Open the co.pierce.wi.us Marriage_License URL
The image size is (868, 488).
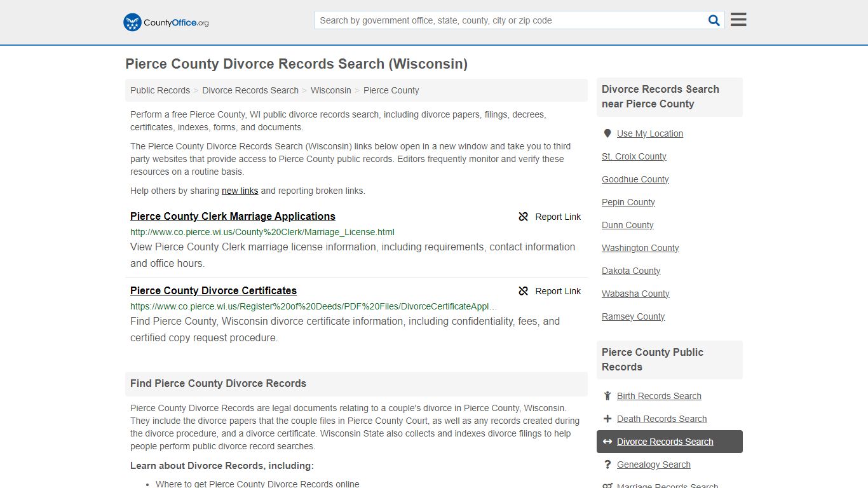tap(262, 232)
